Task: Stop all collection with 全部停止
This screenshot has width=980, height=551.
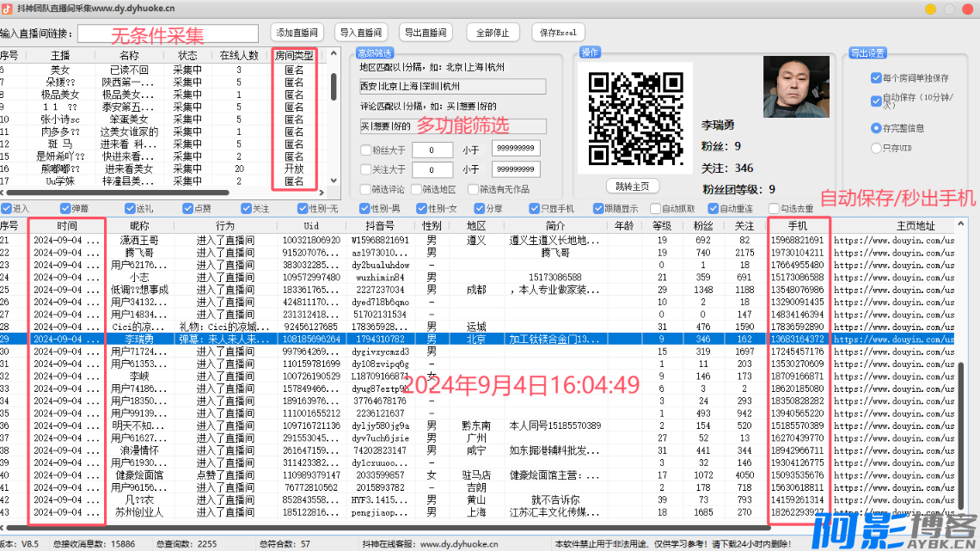Action: tap(493, 33)
